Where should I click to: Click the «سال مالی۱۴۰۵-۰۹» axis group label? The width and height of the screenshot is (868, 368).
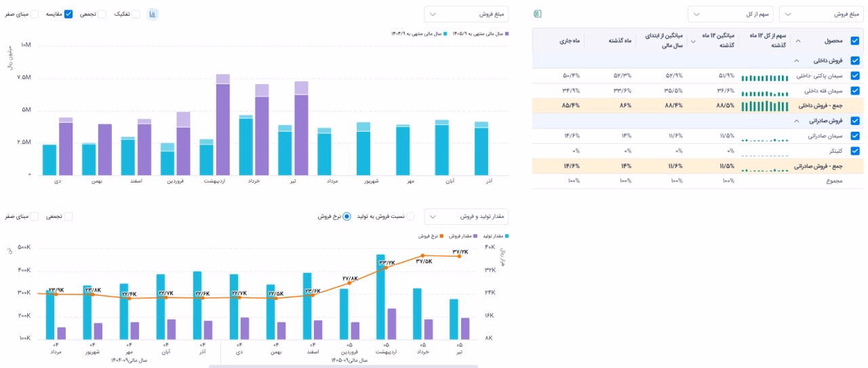point(349,361)
